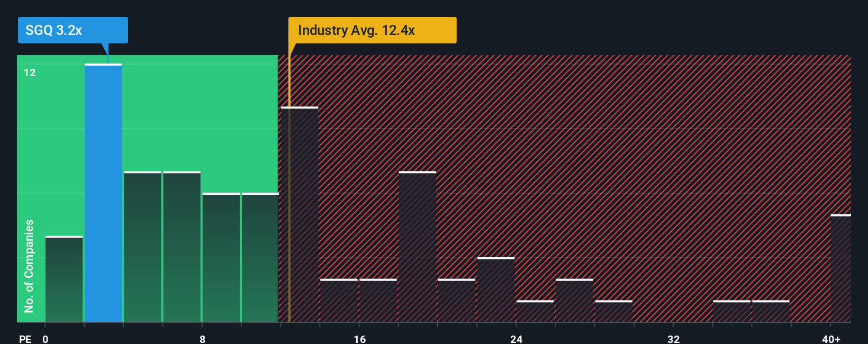Click the x-axis label '0'

click(x=46, y=339)
